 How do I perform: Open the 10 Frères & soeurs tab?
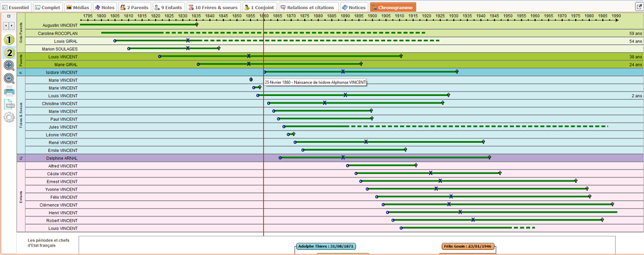point(213,7)
